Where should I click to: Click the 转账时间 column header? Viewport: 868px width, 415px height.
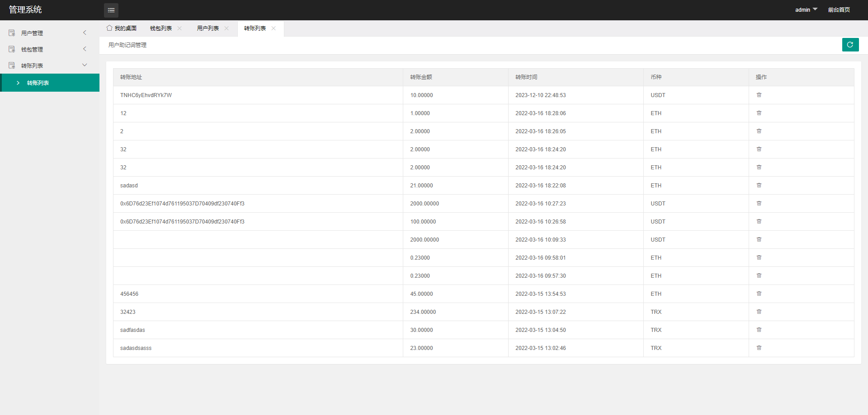526,77
